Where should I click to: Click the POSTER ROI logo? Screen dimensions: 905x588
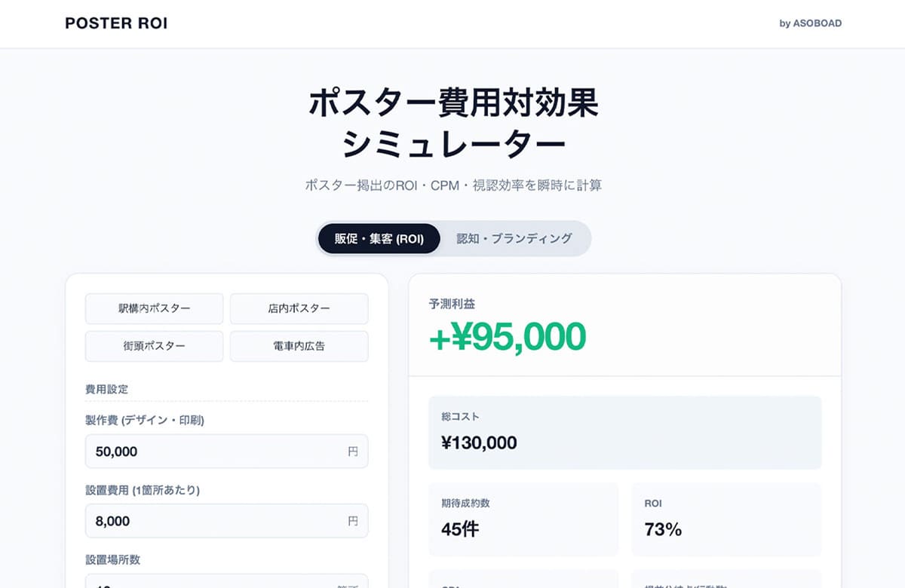(x=116, y=23)
